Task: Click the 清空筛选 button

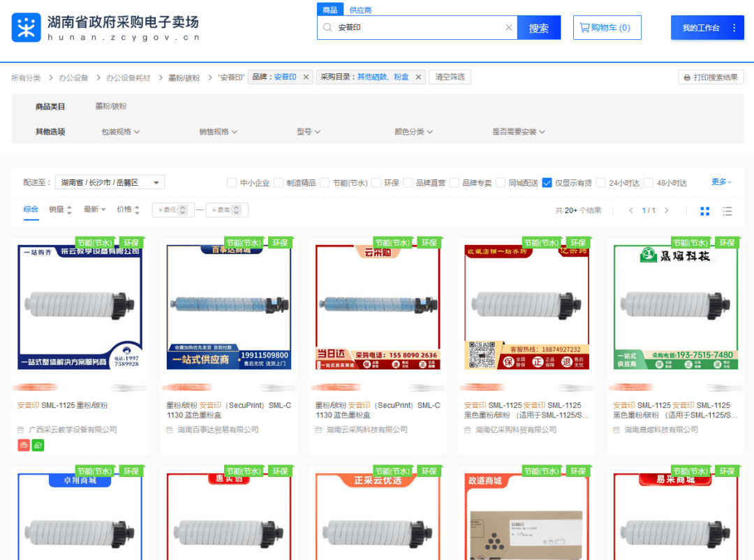Action: pyautogui.click(x=450, y=78)
